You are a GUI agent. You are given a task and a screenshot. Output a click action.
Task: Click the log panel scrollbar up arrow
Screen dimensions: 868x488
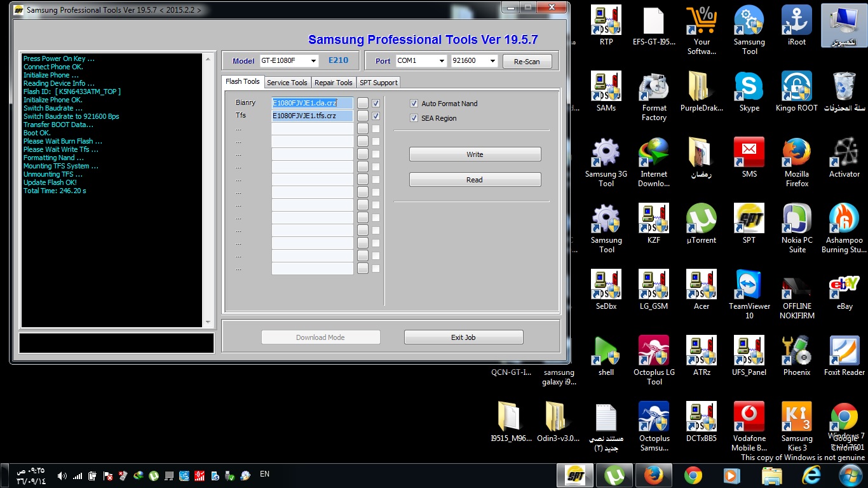207,58
